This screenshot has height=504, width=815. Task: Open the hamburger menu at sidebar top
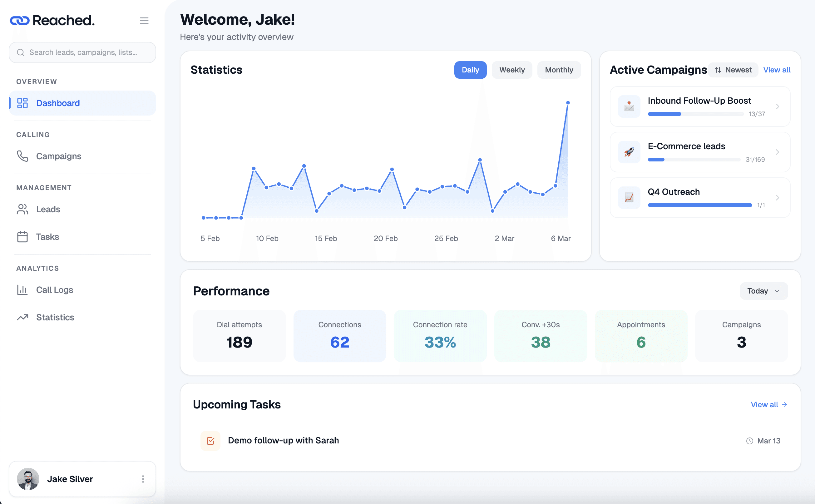click(144, 20)
